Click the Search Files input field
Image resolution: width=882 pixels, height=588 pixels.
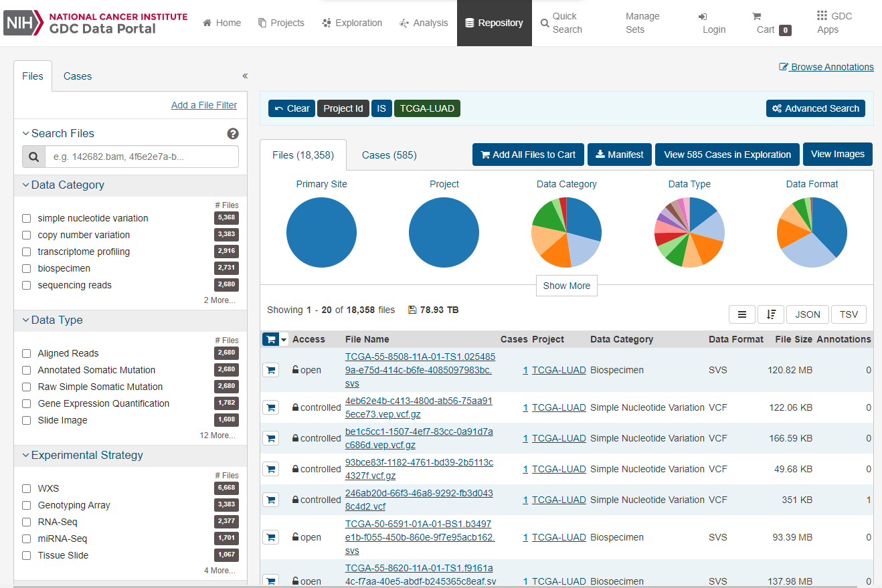(142, 157)
